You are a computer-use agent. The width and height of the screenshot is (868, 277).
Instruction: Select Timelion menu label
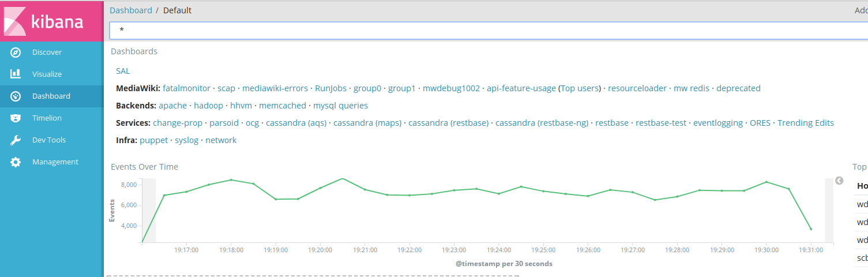[47, 118]
